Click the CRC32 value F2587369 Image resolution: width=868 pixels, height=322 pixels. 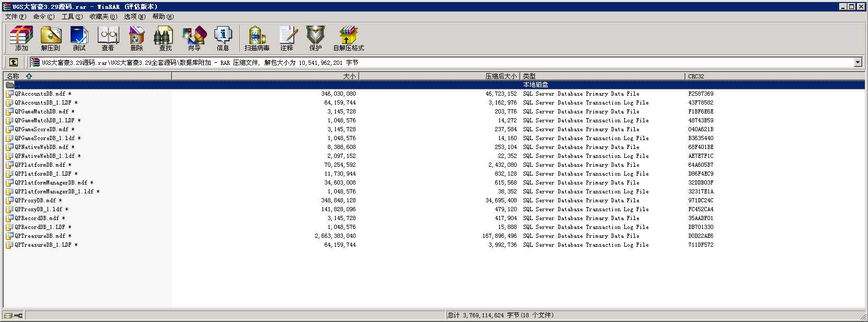point(701,94)
